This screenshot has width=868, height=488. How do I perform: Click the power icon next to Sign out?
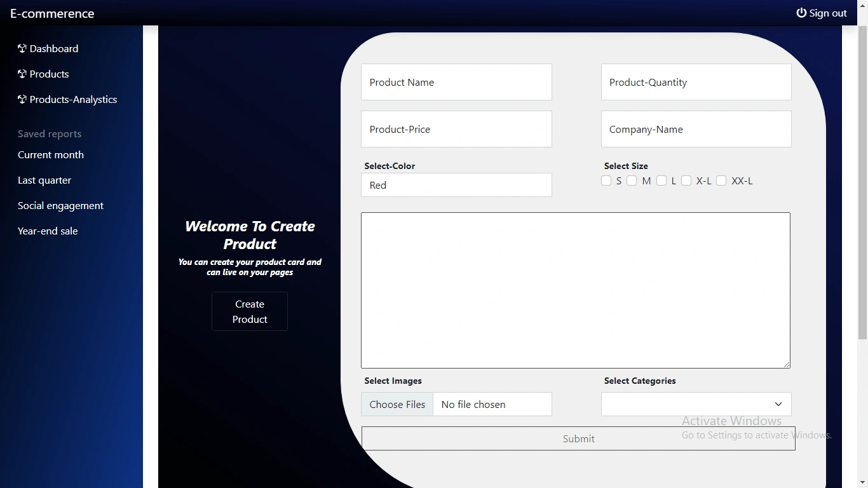pos(801,13)
